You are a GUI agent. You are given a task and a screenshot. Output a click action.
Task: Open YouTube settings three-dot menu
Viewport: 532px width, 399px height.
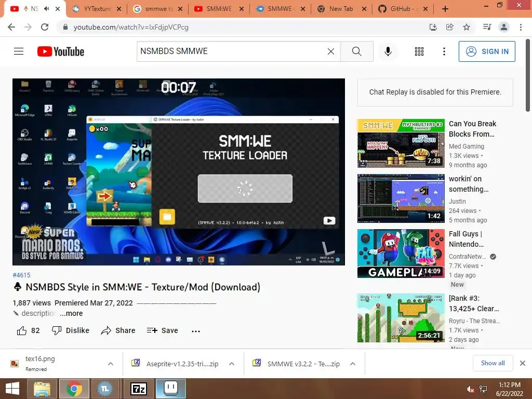[444, 51]
